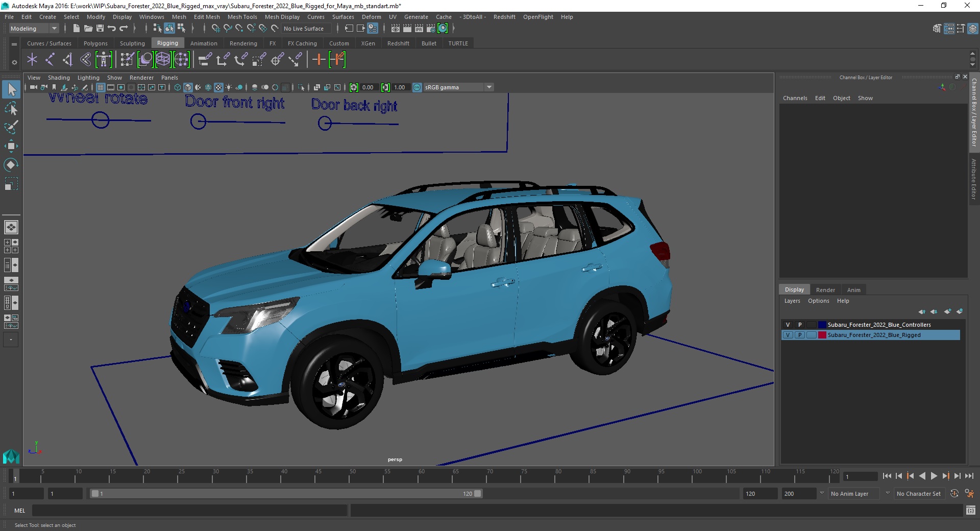Create a new empty layer icon
Viewport: 980px width, 531px height.
click(x=948, y=311)
